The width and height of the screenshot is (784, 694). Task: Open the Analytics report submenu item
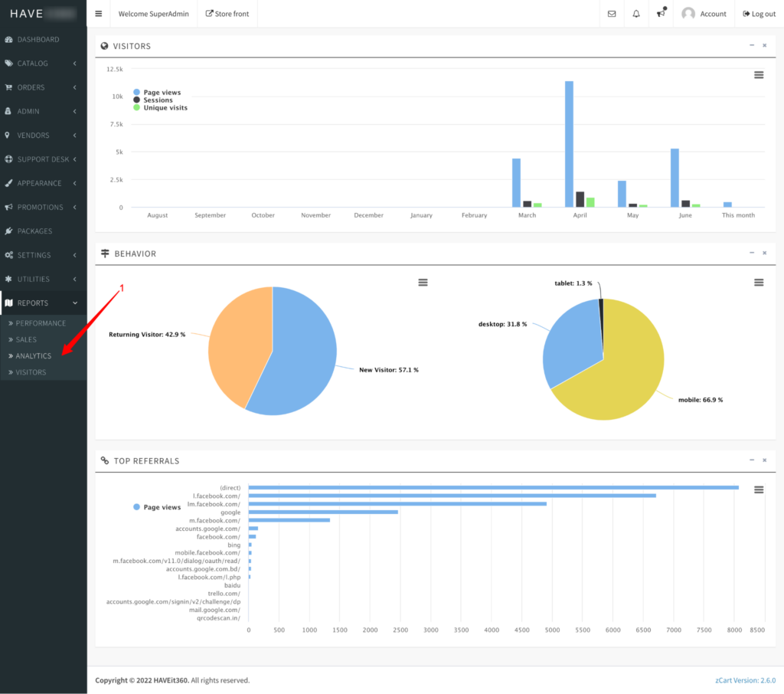tap(34, 356)
